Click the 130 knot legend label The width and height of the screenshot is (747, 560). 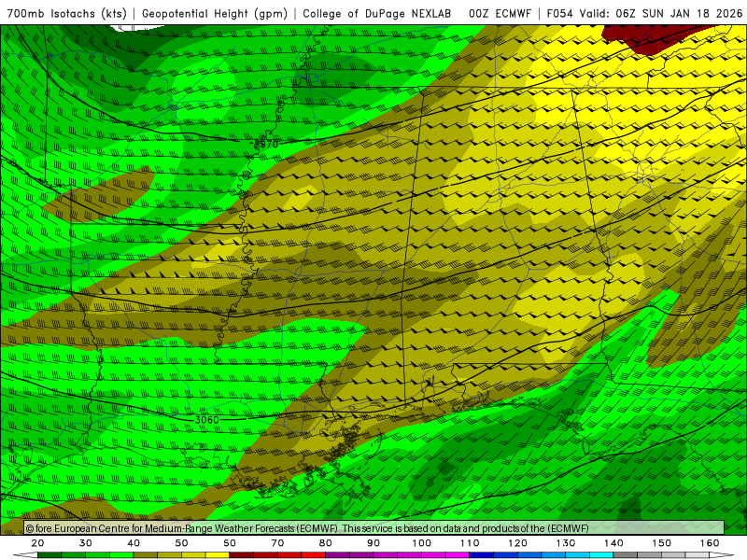point(566,543)
